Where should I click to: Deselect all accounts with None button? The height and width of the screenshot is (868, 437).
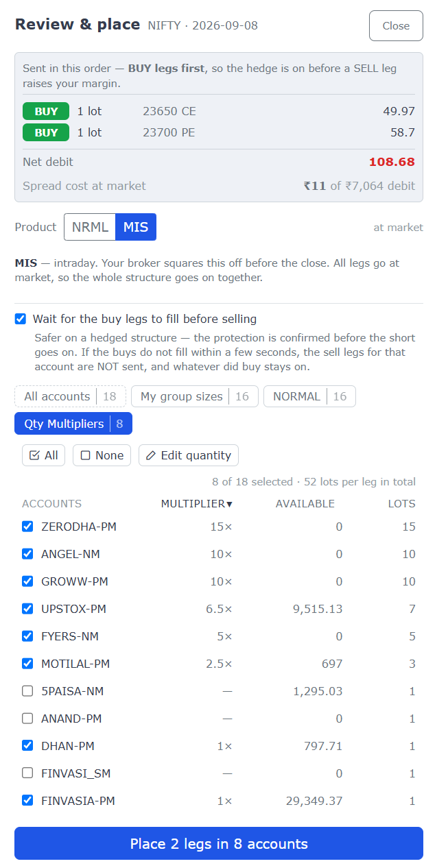102,455
